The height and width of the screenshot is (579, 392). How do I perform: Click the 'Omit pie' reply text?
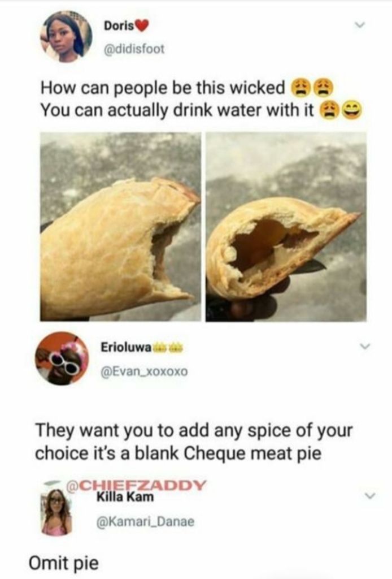(64, 564)
